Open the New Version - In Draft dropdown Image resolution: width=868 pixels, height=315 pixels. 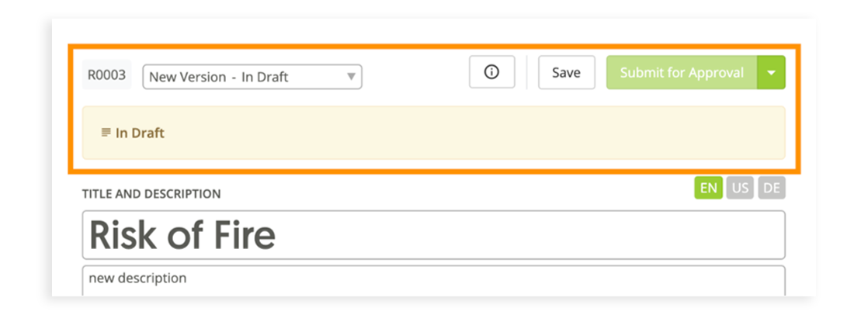point(252,77)
